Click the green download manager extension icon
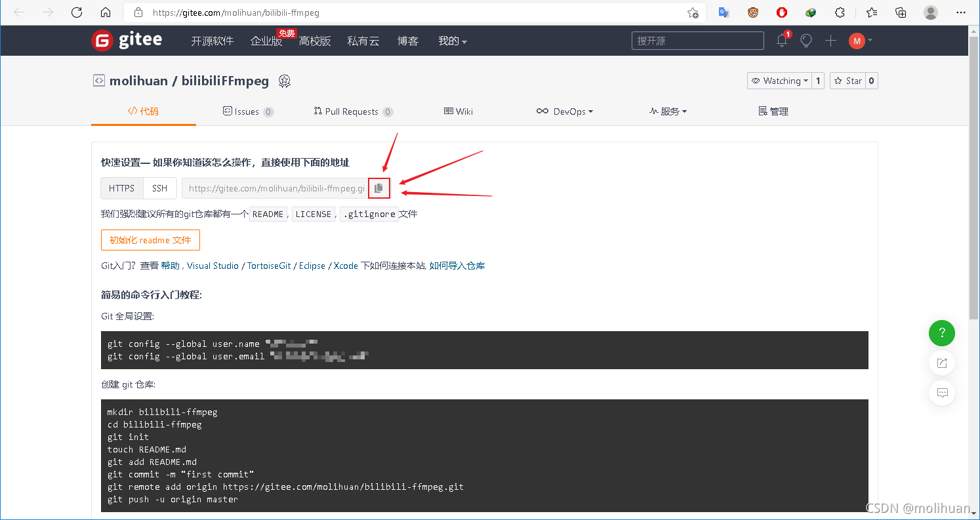Viewport: 980px width, 520px height. tap(811, 12)
